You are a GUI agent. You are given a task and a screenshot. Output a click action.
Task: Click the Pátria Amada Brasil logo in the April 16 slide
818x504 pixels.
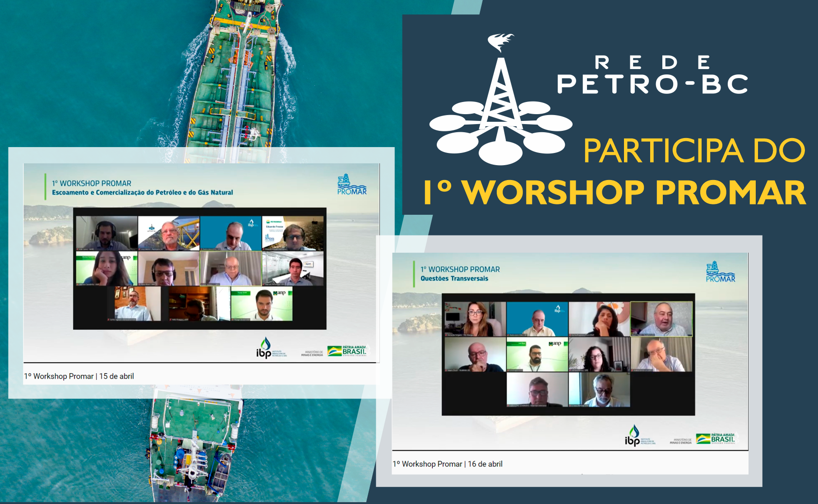[x=716, y=438]
